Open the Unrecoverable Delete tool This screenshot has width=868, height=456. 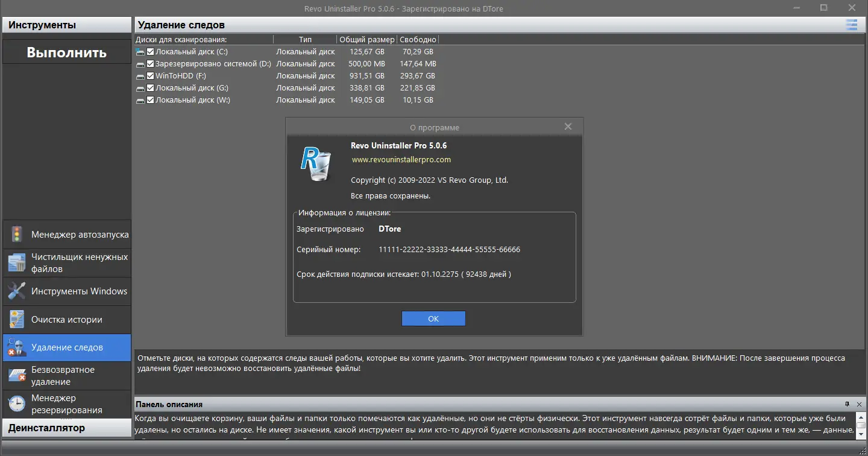pos(66,375)
